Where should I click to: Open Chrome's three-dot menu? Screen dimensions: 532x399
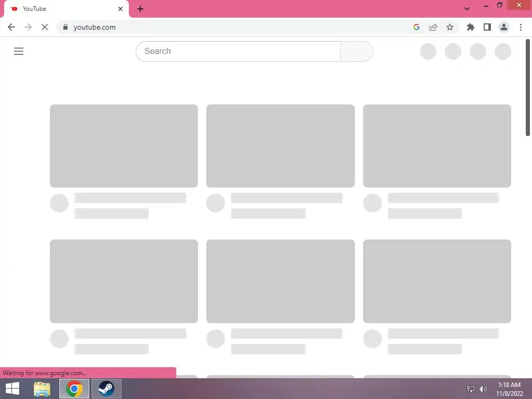[x=521, y=27]
